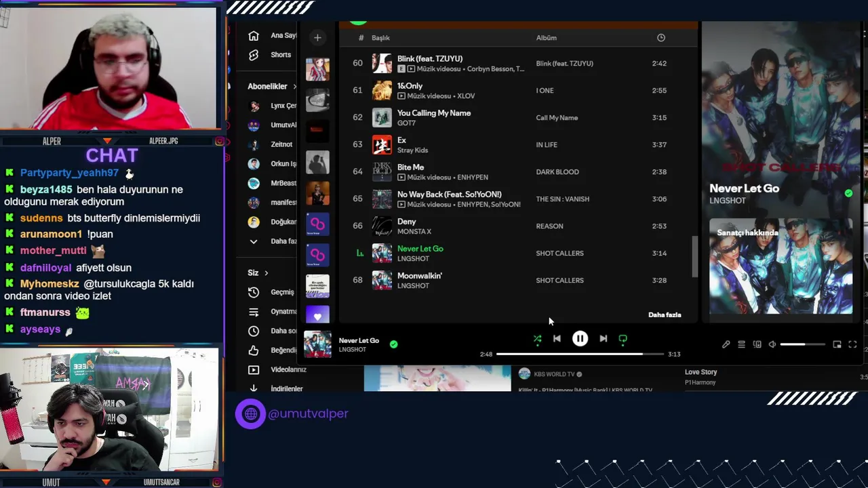Image resolution: width=868 pixels, height=488 pixels.
Task: Go back to previous track
Action: tap(557, 338)
